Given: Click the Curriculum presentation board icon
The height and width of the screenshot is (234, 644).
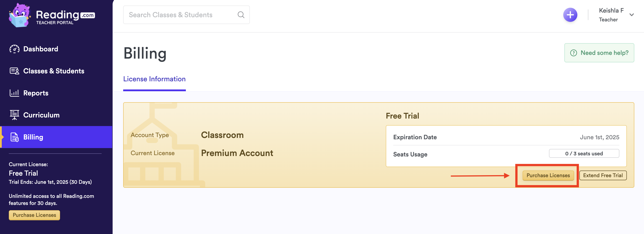Looking at the screenshot, I should pos(14,115).
